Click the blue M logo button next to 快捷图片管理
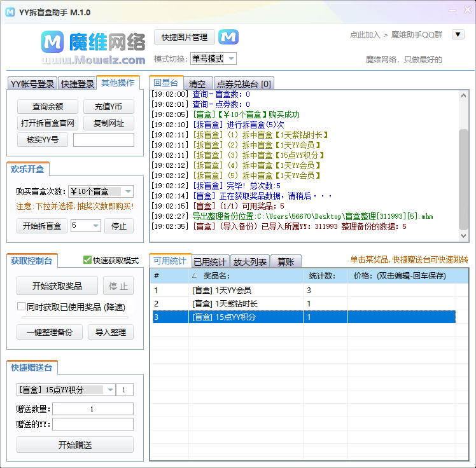Viewport: 476px width, 468px height. coord(228,37)
